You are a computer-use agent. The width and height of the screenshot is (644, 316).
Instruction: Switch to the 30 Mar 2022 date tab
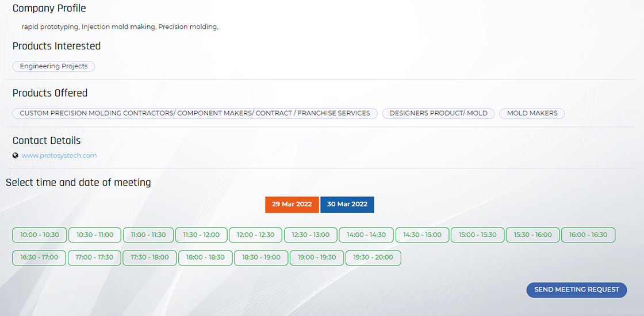coord(347,205)
